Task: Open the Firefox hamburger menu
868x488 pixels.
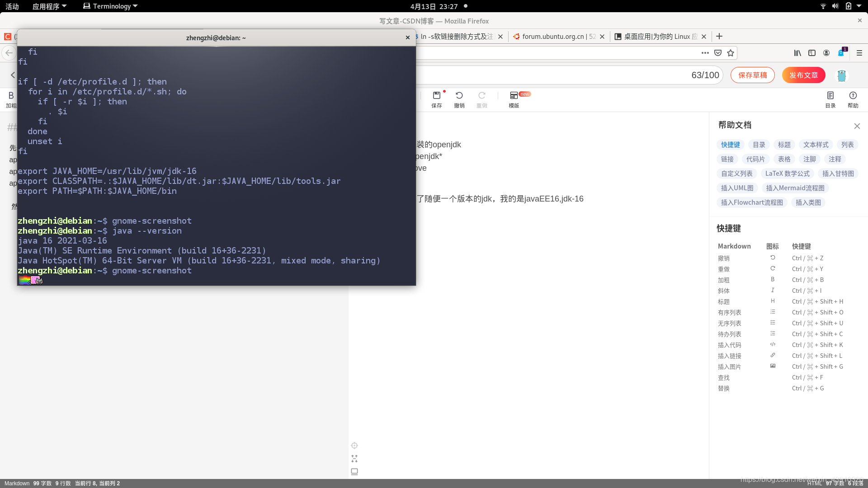Action: tap(859, 53)
